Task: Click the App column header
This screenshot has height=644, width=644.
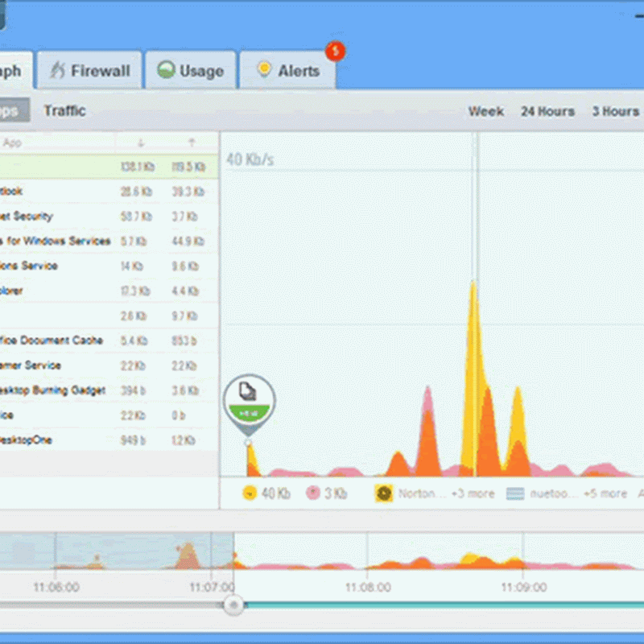Action: 12,143
